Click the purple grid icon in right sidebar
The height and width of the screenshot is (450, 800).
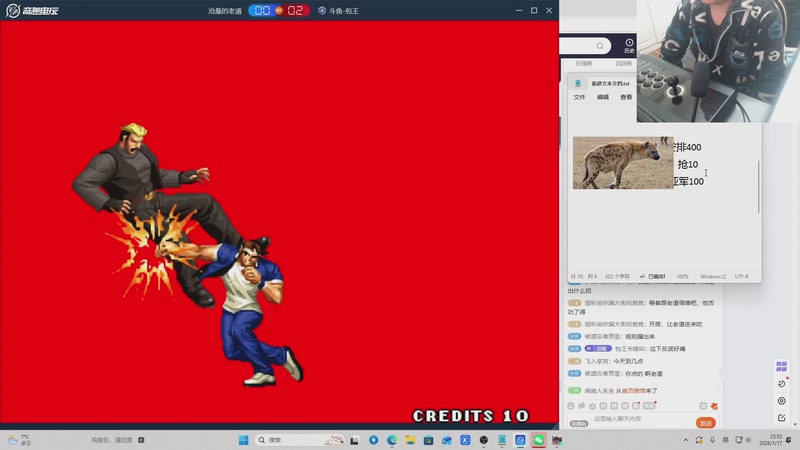781,366
